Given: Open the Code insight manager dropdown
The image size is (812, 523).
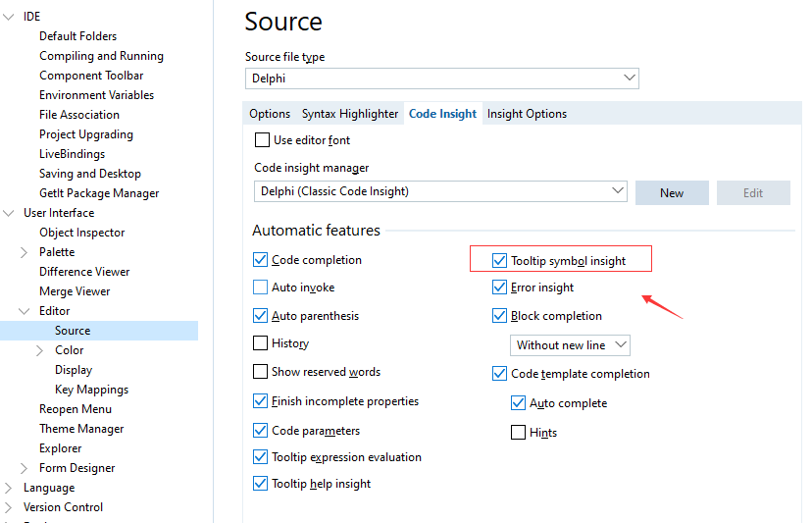Looking at the screenshot, I should click(x=617, y=191).
